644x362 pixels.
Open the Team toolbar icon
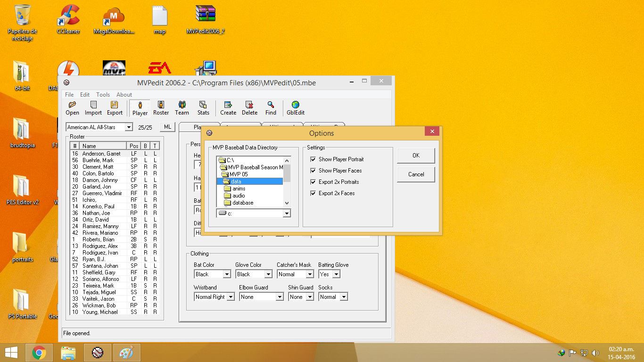pyautogui.click(x=182, y=108)
